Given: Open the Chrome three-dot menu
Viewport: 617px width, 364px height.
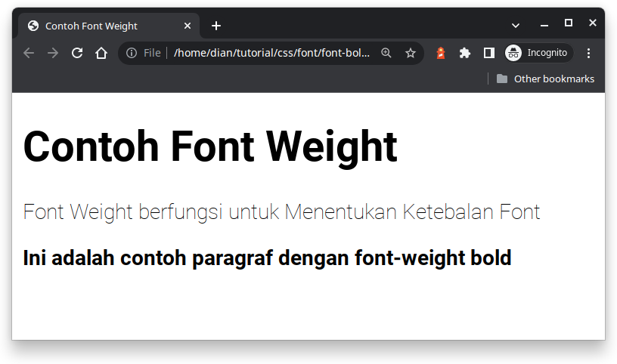Looking at the screenshot, I should pyautogui.click(x=589, y=53).
